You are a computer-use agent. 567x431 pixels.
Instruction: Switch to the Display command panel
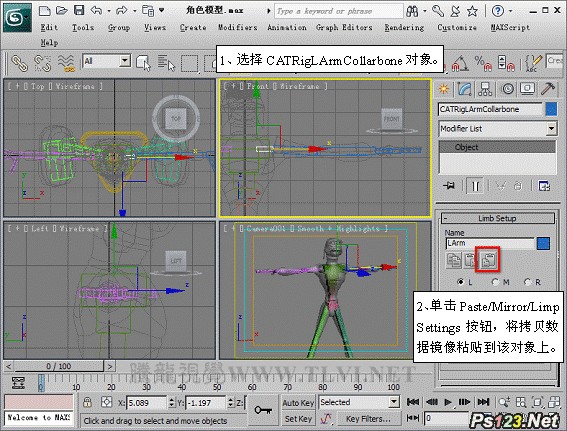(528, 89)
